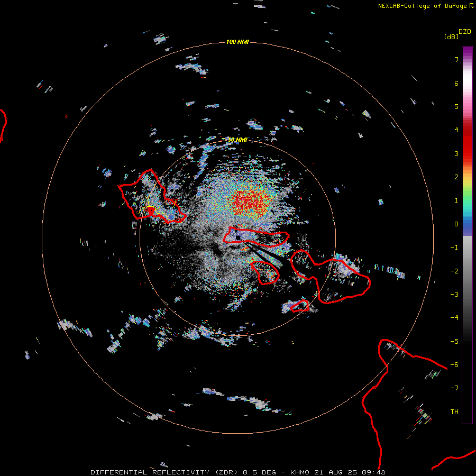Click the -6 dB scale value
The image size is (476, 476).
click(x=454, y=365)
